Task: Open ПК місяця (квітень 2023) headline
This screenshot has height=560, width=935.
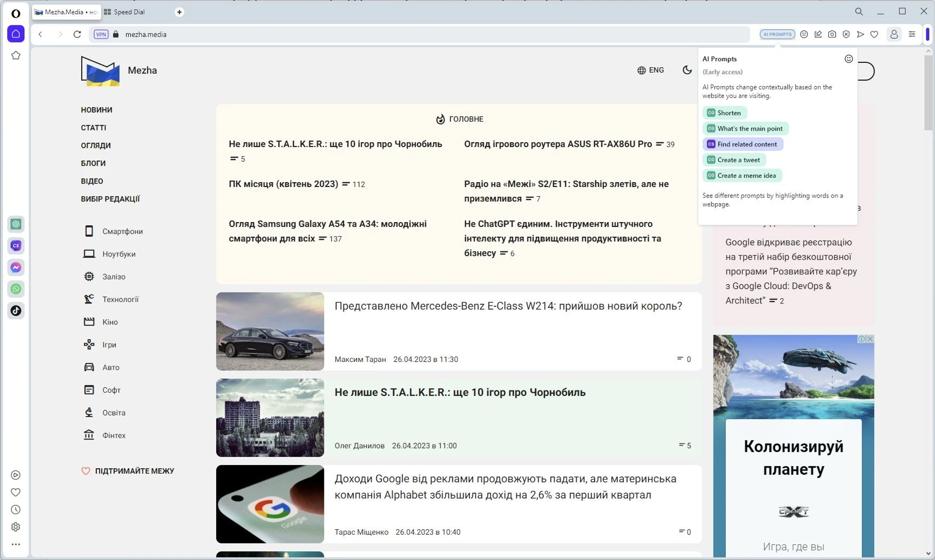Action: pyautogui.click(x=283, y=184)
